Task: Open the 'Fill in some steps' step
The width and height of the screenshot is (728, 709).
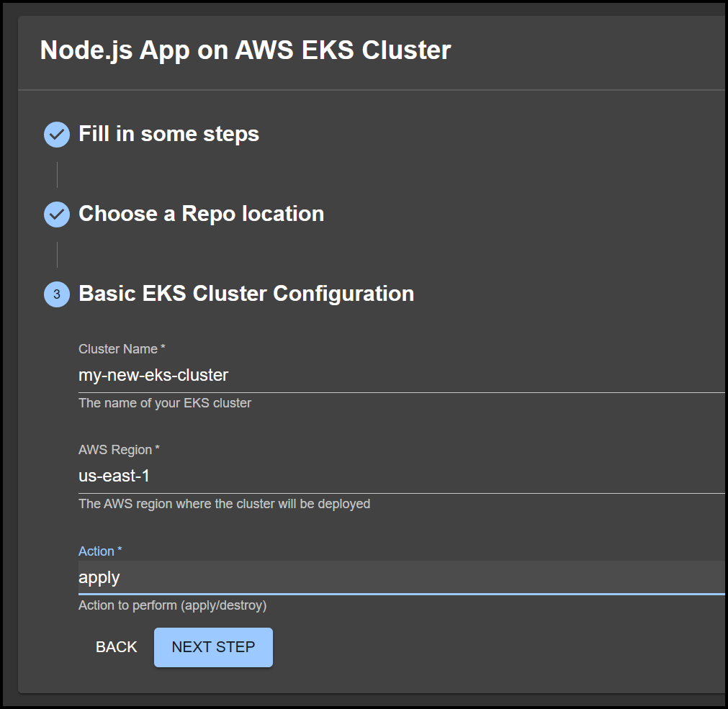Action: [168, 135]
